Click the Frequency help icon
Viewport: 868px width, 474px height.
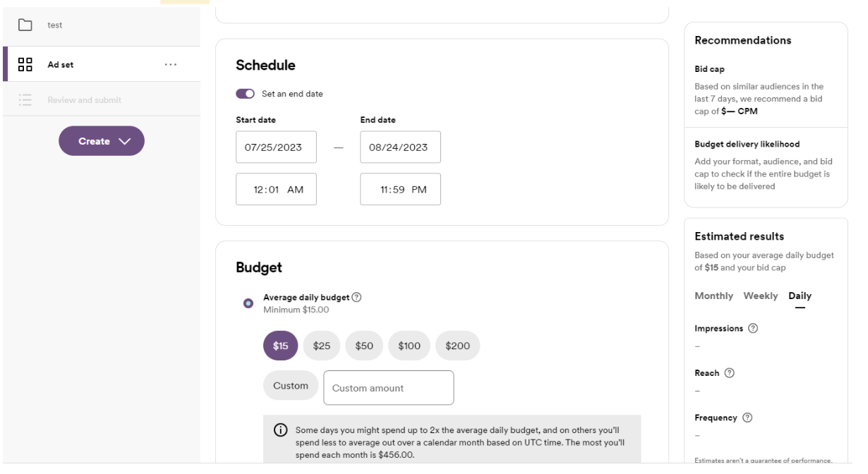[747, 418]
